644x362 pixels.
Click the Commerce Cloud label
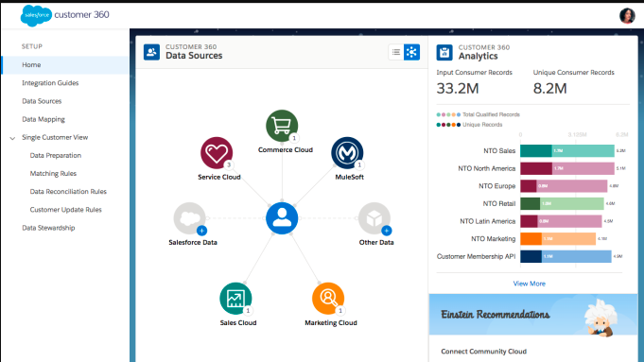(x=286, y=149)
